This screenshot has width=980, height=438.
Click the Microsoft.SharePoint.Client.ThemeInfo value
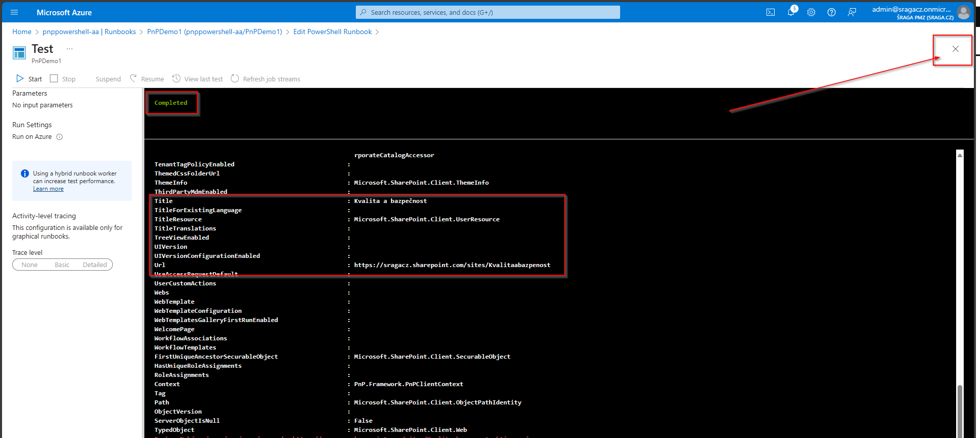(421, 183)
